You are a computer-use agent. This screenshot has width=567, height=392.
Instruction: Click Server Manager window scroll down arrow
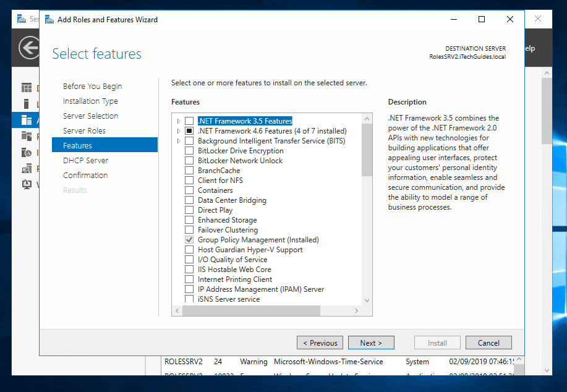point(547,370)
